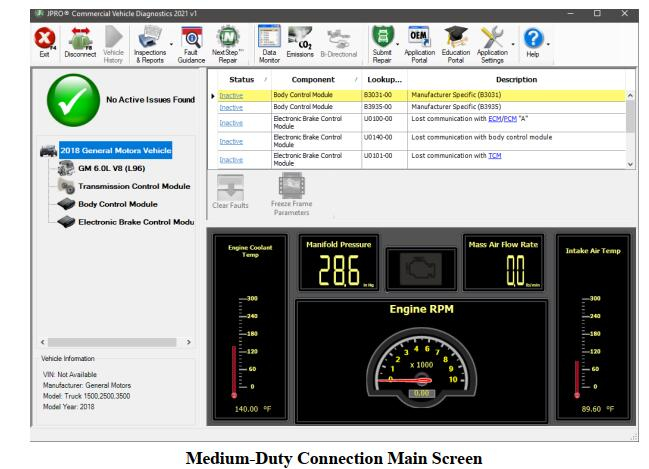Expand the Help dropdown arrow

pyautogui.click(x=548, y=44)
